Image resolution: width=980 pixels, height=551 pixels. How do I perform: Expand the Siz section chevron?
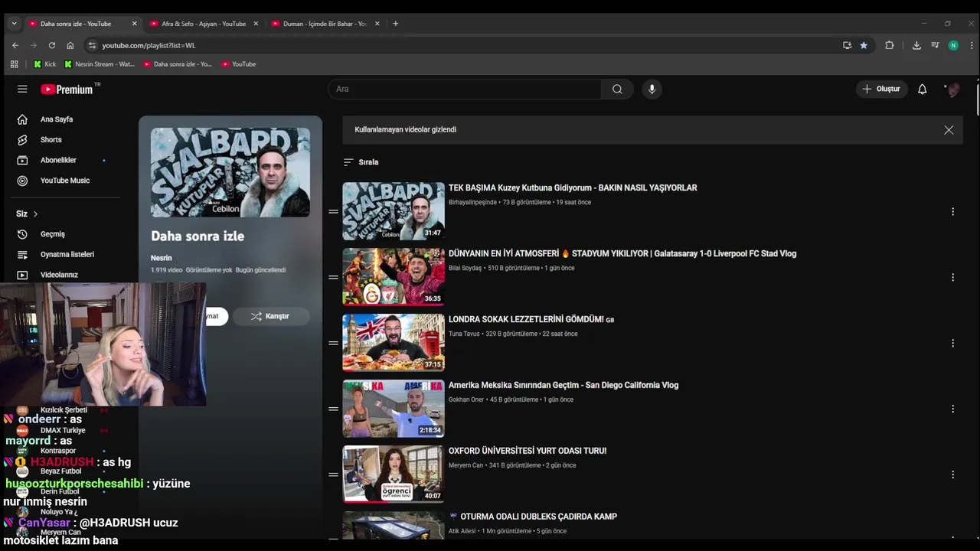pyautogui.click(x=35, y=214)
